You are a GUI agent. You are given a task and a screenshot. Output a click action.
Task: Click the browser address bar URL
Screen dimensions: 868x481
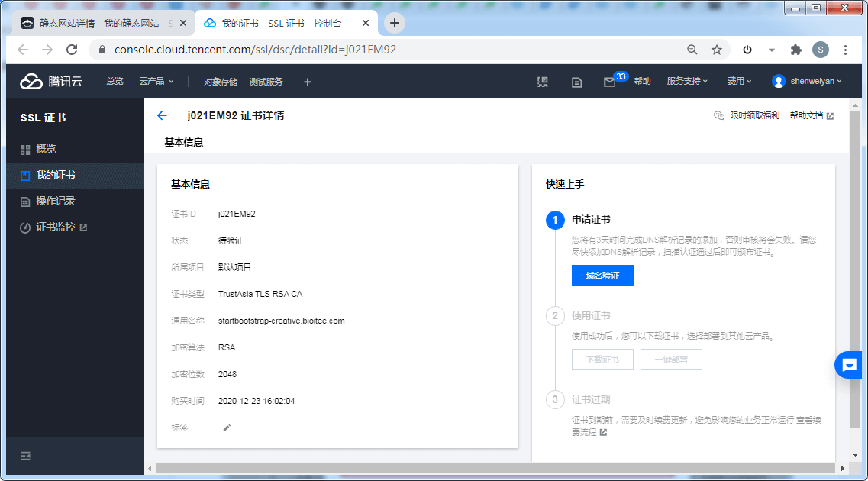click(255, 50)
